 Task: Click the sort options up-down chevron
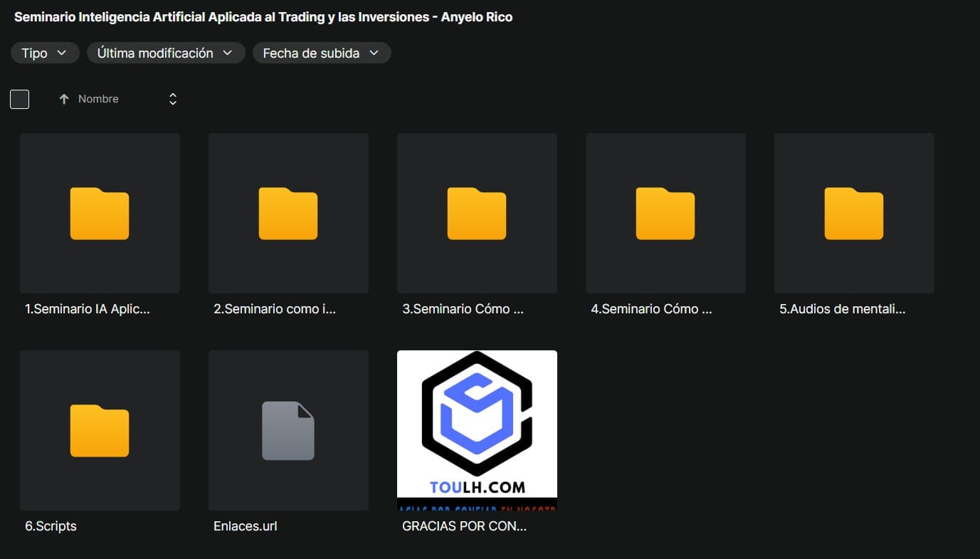172,100
